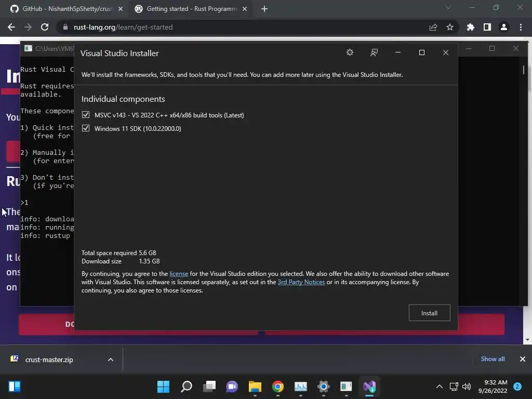Share this page icon in address bar
Image resolution: width=532 pixels, height=399 pixels.
433,27
